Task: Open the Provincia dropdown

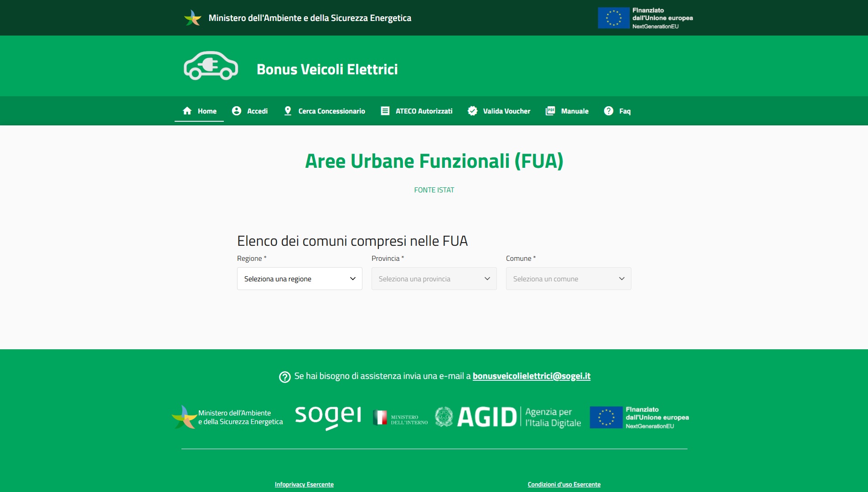Action: (434, 279)
